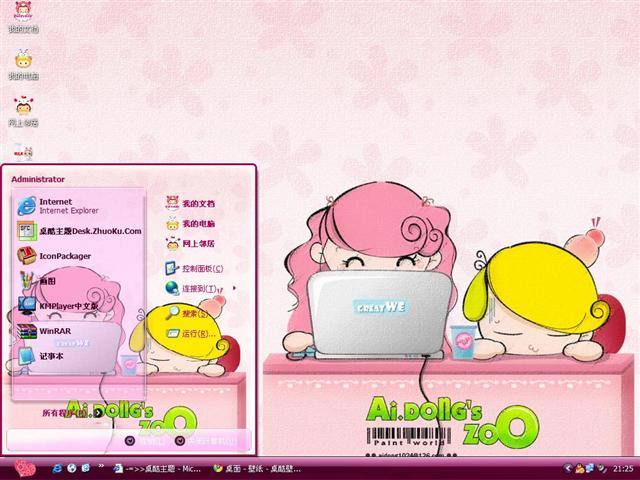
Task: Click the log off button in Start menu
Action: pos(146,440)
